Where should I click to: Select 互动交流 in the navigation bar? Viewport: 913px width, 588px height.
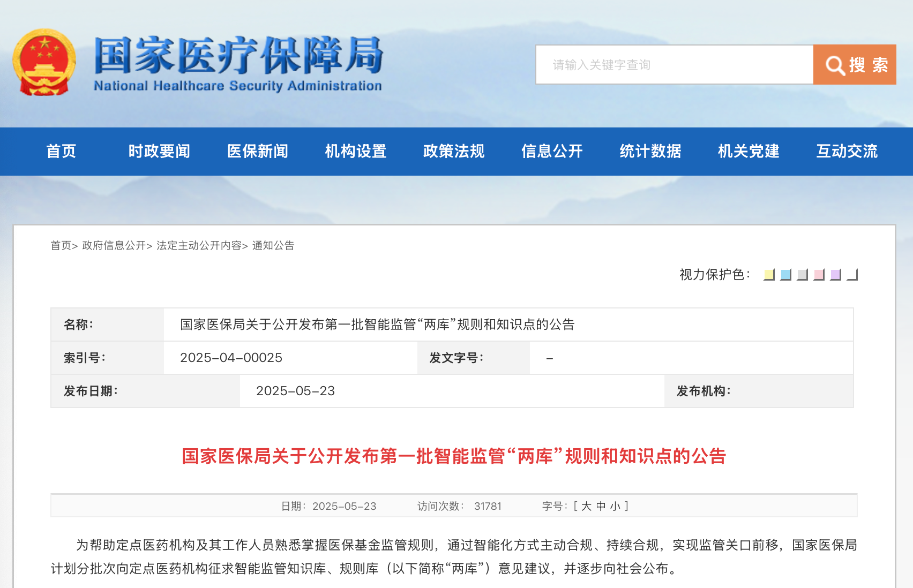[x=847, y=152]
